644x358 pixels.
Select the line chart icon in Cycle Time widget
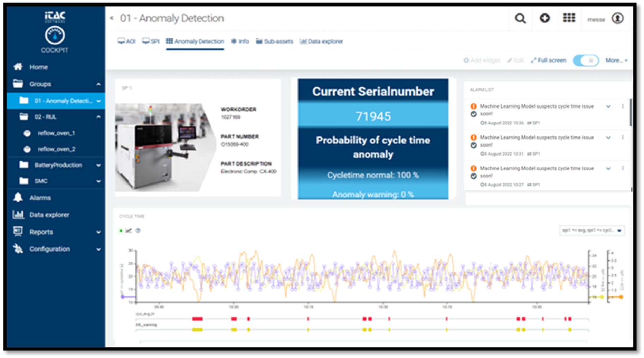(x=129, y=230)
